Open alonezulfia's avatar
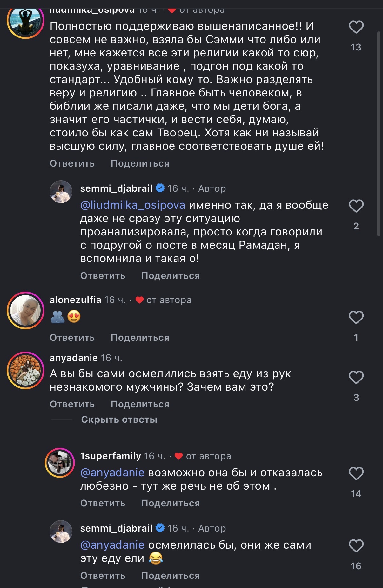383x588 pixels. (25, 310)
